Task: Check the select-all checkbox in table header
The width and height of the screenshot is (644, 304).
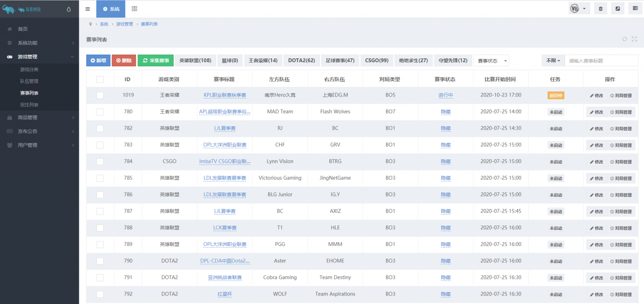Action: (x=100, y=79)
